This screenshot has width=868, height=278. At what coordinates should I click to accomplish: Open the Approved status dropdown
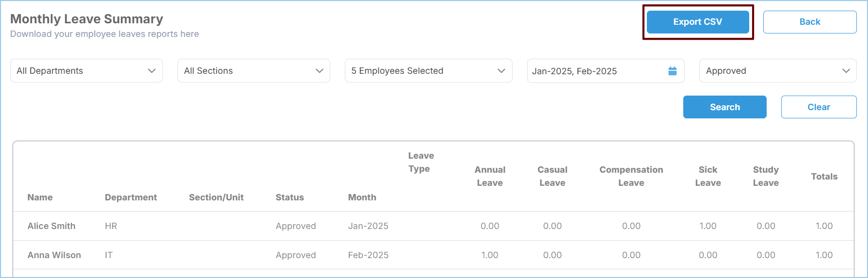(x=777, y=71)
